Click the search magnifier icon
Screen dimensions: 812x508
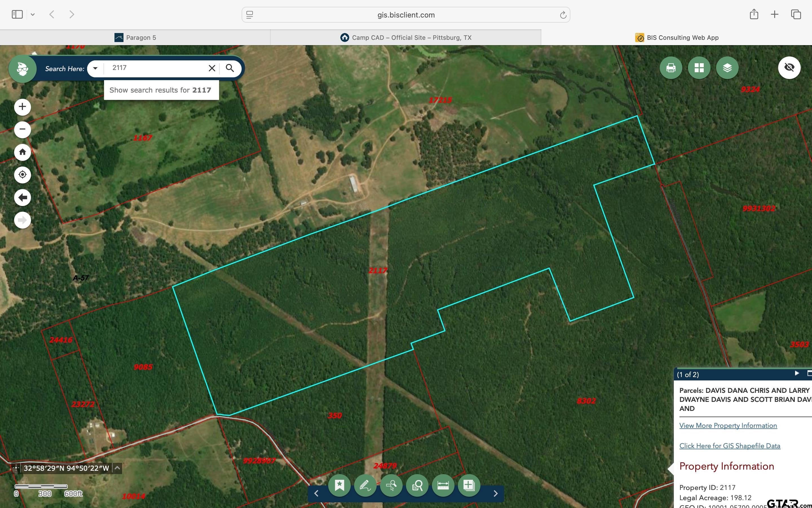(230, 68)
